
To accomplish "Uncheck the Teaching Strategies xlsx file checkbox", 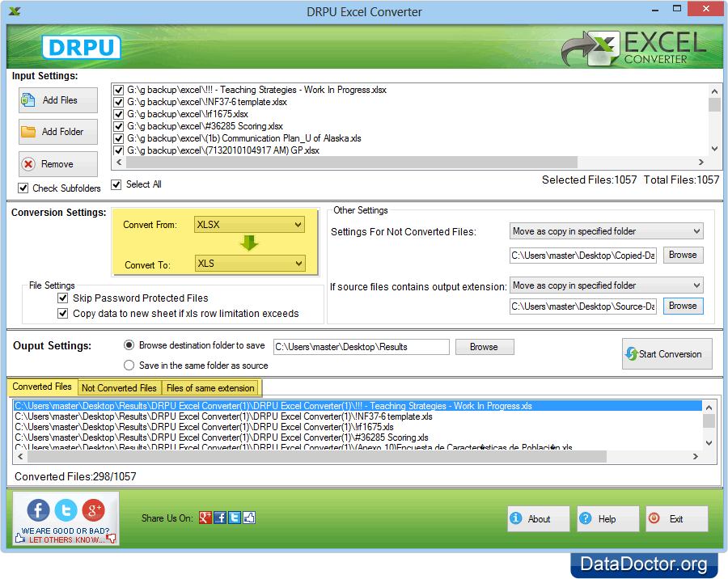I will tap(118, 90).
